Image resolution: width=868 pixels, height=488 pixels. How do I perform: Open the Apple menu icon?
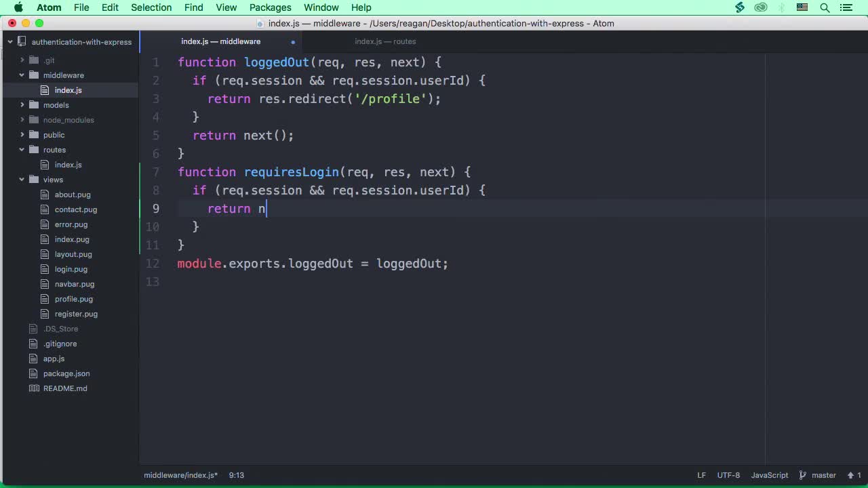(18, 7)
